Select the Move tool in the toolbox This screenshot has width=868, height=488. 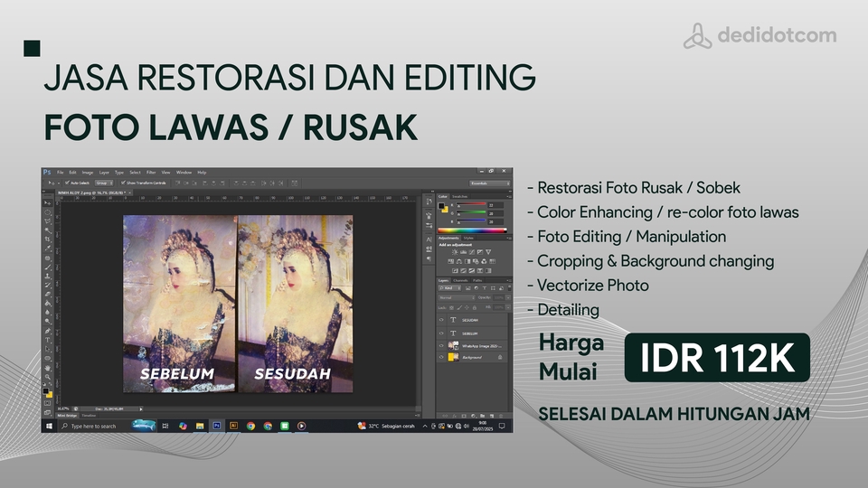click(48, 203)
